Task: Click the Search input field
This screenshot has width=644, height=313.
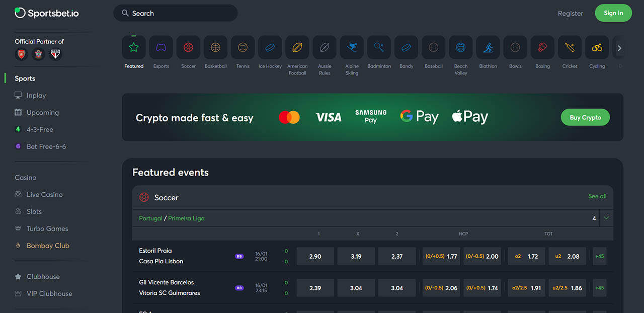Action: pos(176,13)
